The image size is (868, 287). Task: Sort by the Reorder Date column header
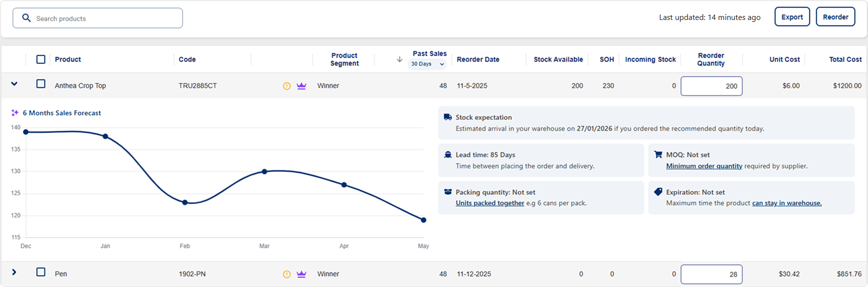coord(478,59)
